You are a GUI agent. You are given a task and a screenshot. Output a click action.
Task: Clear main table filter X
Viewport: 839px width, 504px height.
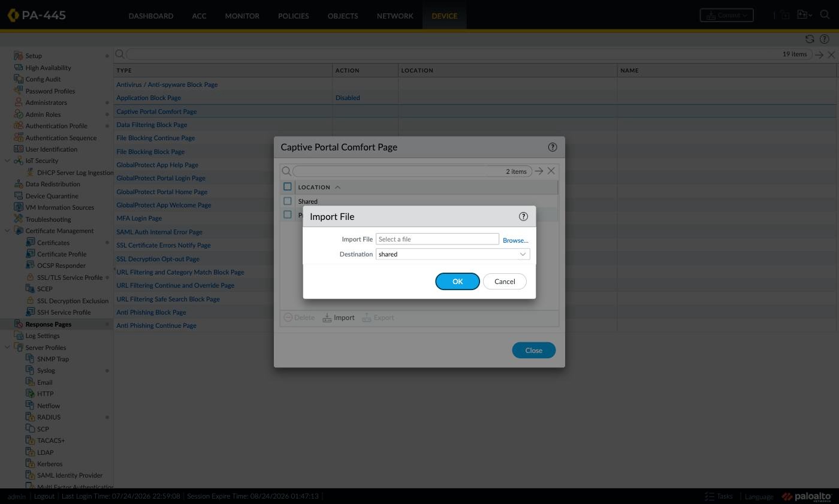coord(831,55)
